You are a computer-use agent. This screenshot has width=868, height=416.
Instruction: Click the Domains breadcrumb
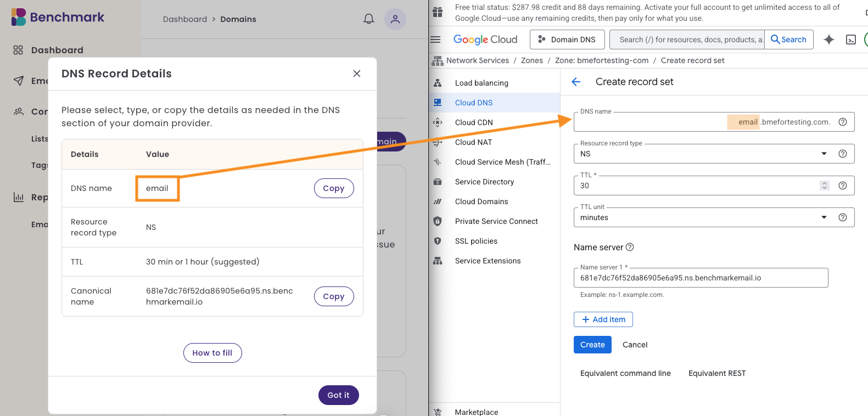coord(238,19)
